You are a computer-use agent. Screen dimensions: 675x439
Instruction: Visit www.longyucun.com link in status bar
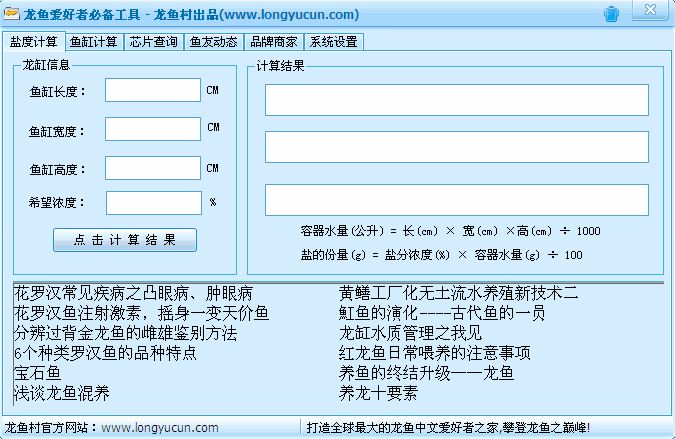[x=160, y=427]
